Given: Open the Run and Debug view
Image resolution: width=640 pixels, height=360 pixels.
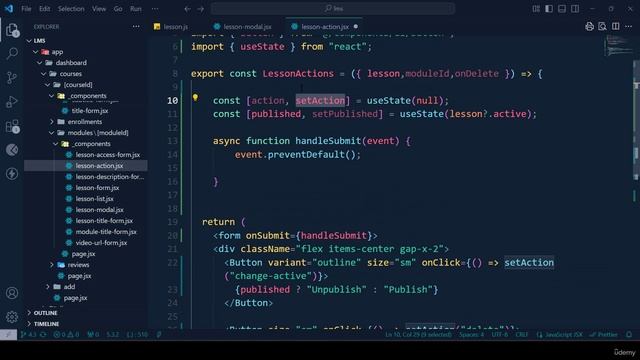Looking at the screenshot, I should click(12, 102).
